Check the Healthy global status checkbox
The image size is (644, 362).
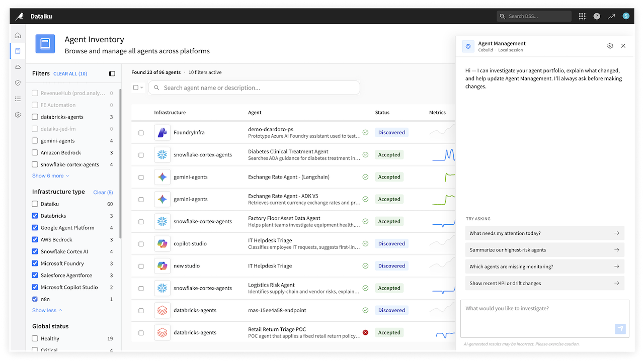tap(35, 338)
